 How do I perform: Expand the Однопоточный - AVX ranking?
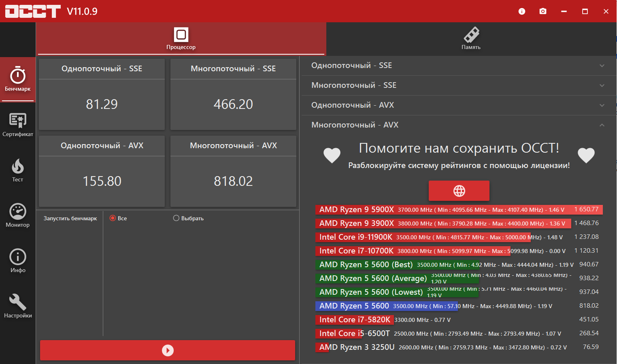point(459,105)
